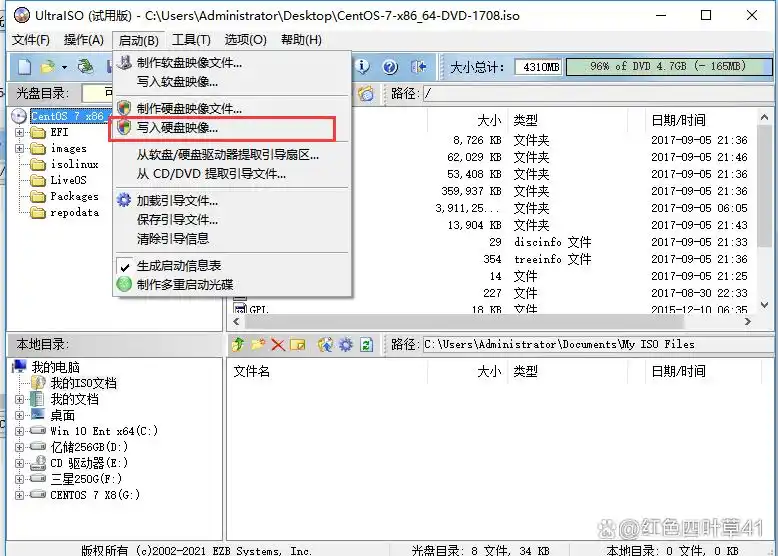Screen dimensions: 778x556
Task: Expand the images folder in disc tree
Action: click(x=20, y=149)
